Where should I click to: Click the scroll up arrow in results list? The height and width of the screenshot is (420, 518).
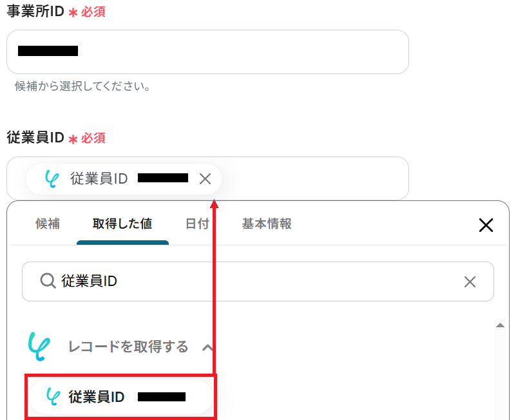point(500,325)
